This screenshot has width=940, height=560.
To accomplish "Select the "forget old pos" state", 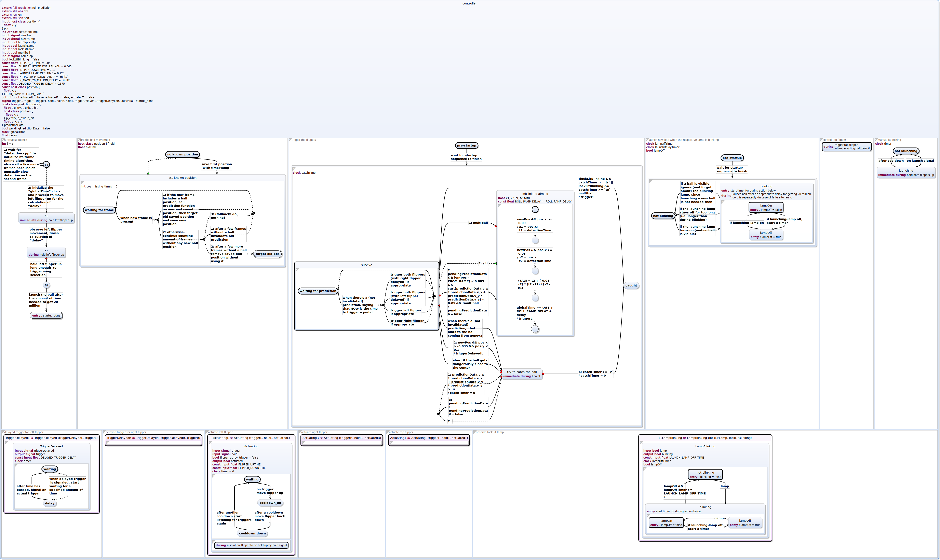I will click(x=268, y=254).
